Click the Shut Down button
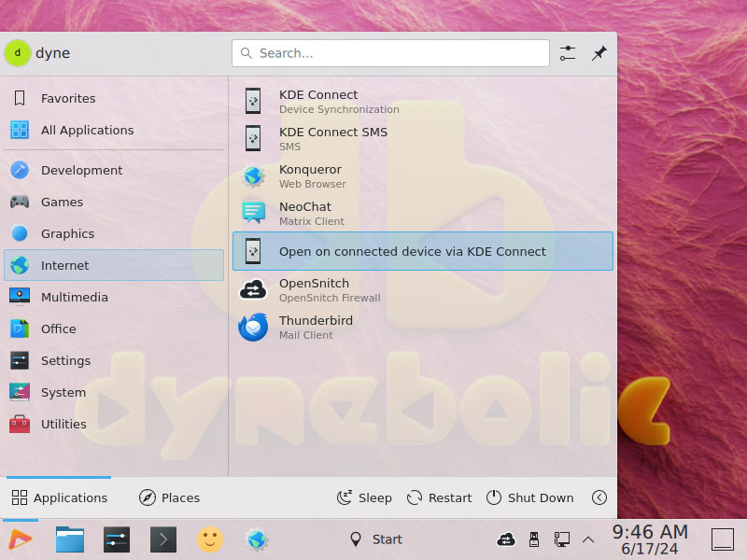 [x=530, y=497]
